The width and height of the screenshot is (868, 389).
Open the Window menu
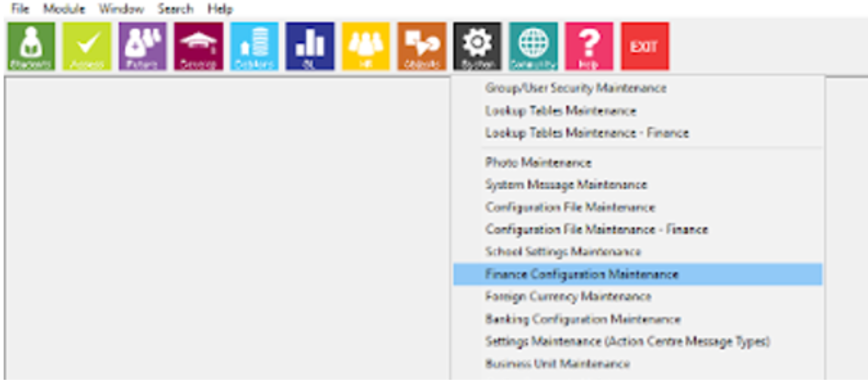[x=122, y=9]
